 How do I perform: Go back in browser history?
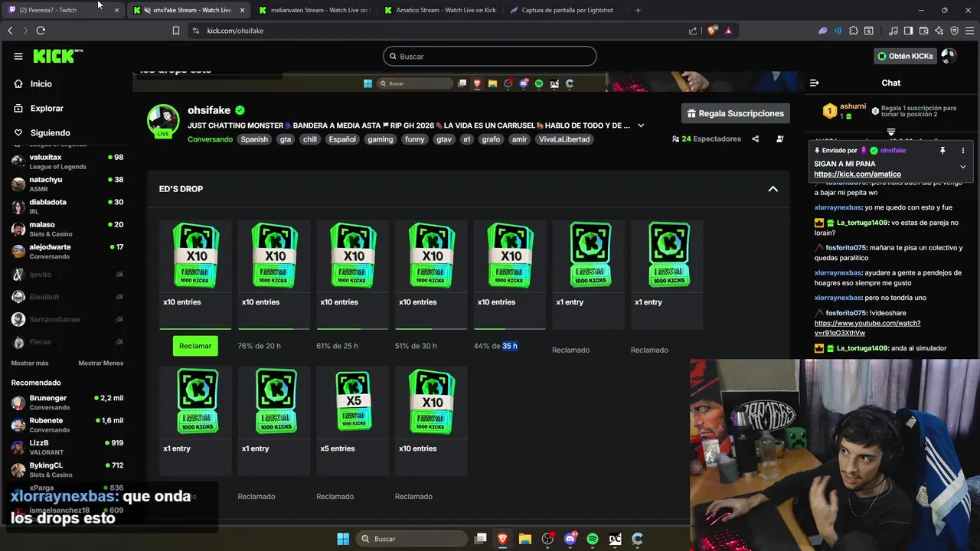[x=10, y=31]
